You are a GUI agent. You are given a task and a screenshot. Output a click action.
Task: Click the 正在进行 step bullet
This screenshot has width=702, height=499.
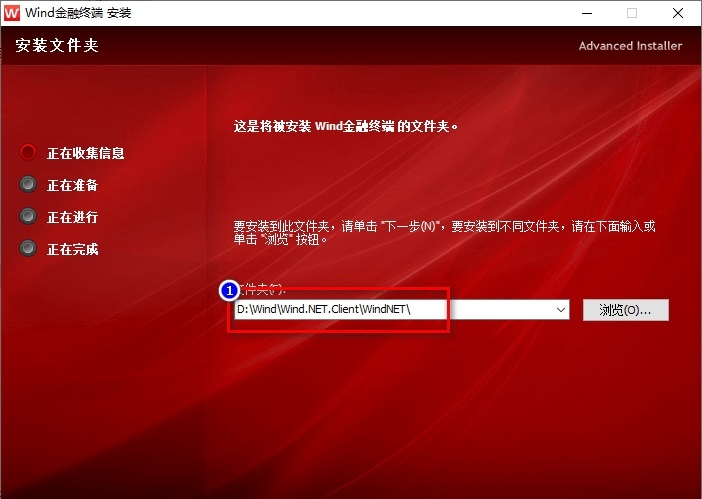(28, 217)
